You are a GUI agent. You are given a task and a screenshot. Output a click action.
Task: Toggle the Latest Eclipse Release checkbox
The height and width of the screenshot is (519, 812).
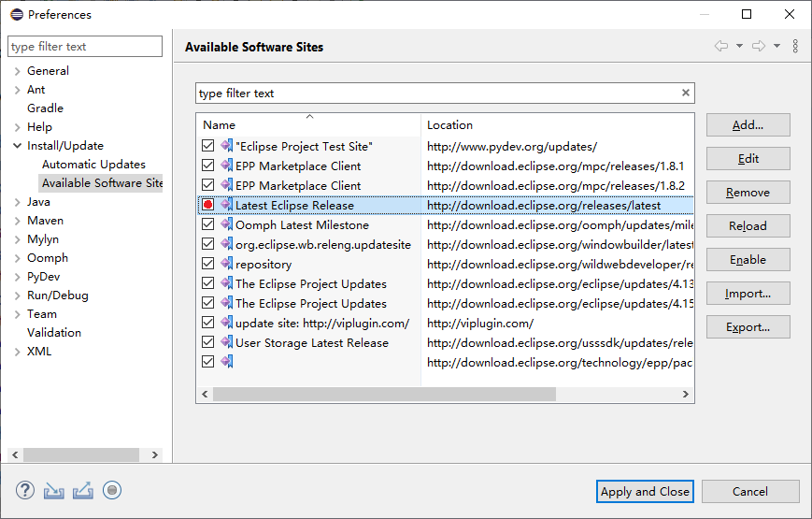tap(207, 205)
